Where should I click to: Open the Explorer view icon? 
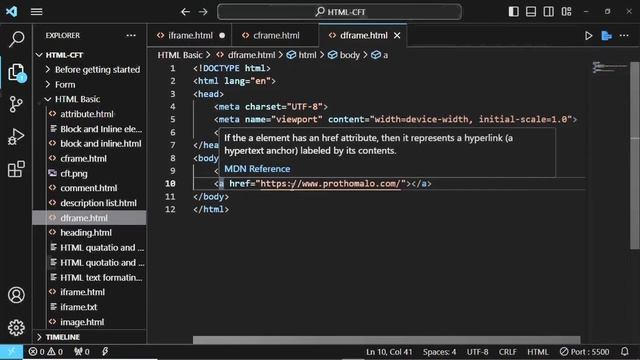16,72
